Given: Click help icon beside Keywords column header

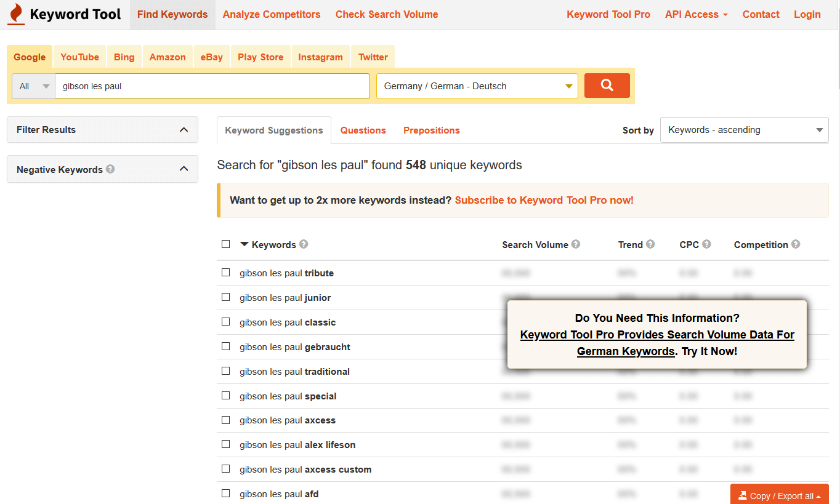Looking at the screenshot, I should point(304,244).
